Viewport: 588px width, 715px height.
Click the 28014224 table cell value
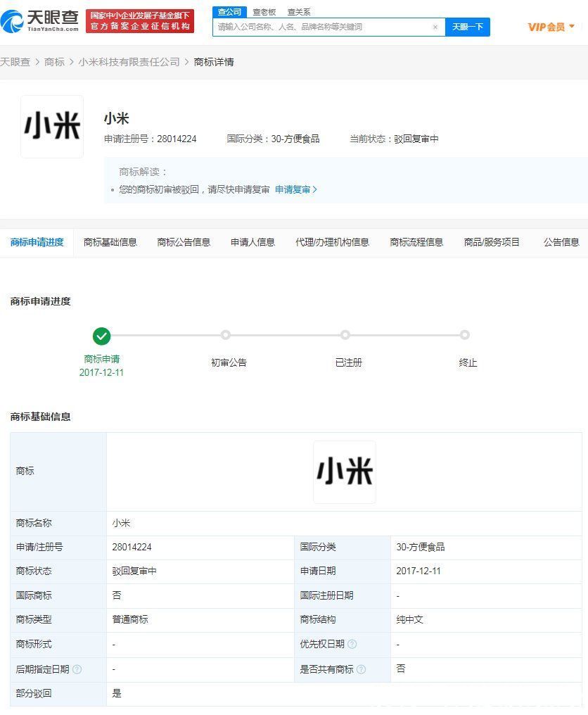pos(132,548)
